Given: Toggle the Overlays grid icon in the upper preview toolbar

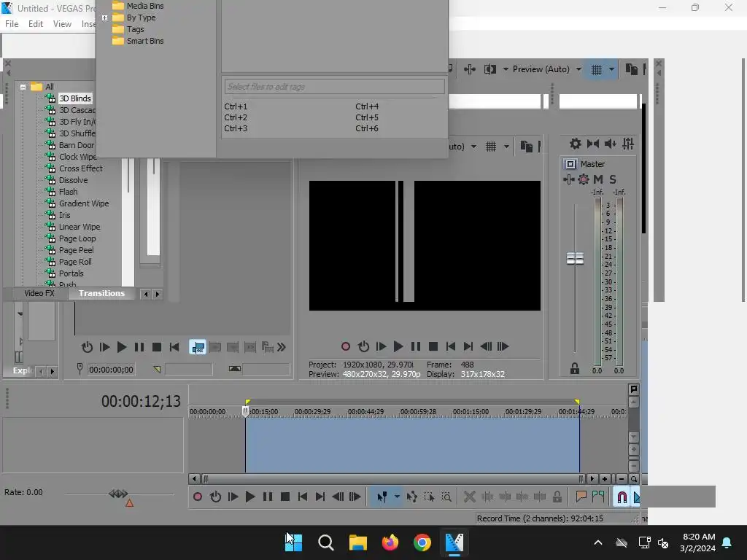Looking at the screenshot, I should (x=597, y=70).
